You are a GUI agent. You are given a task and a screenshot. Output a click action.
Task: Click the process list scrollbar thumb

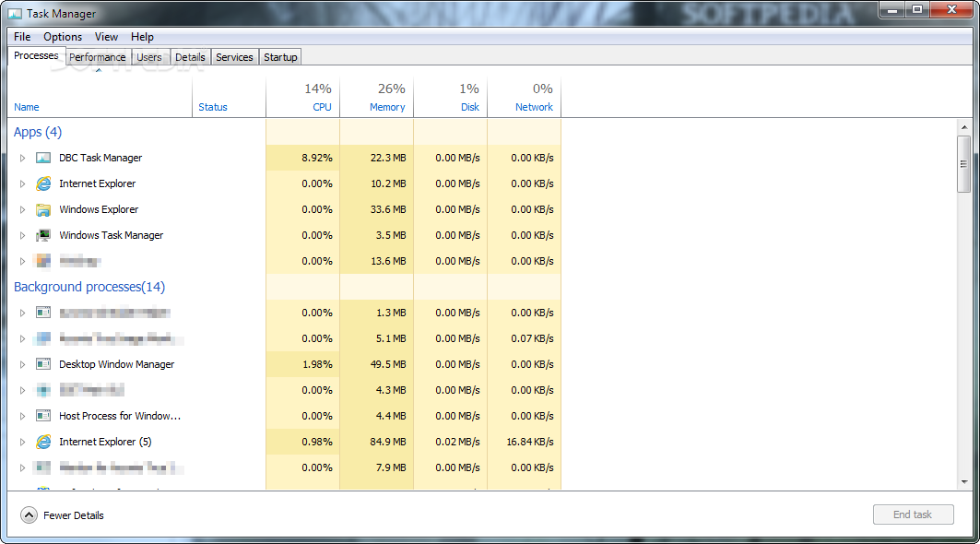point(963,164)
